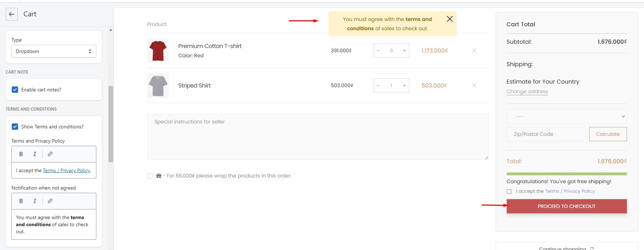Apply bold in the Terms and Privacy Policy editor

pos(21,154)
